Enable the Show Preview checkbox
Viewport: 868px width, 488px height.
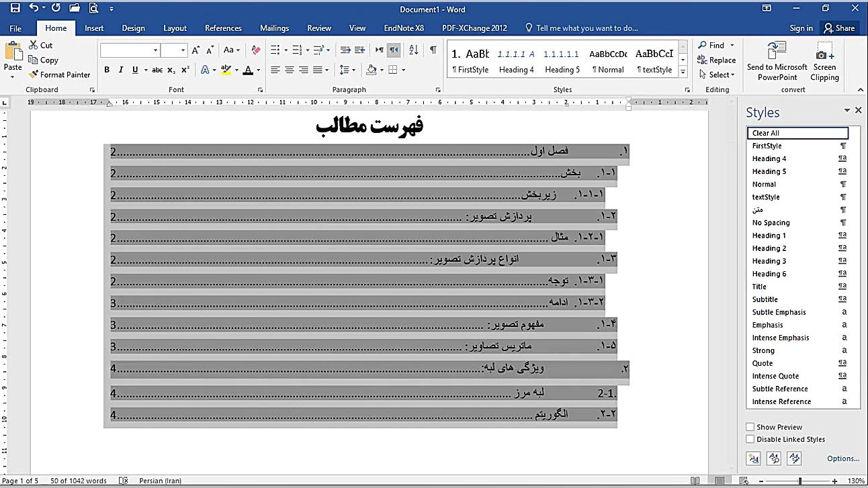[750, 427]
